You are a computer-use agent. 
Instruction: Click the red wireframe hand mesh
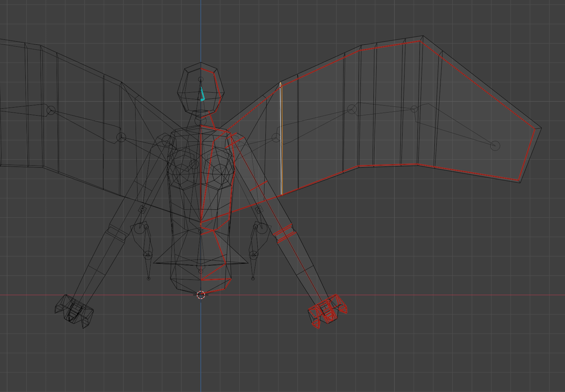pyautogui.click(x=328, y=311)
